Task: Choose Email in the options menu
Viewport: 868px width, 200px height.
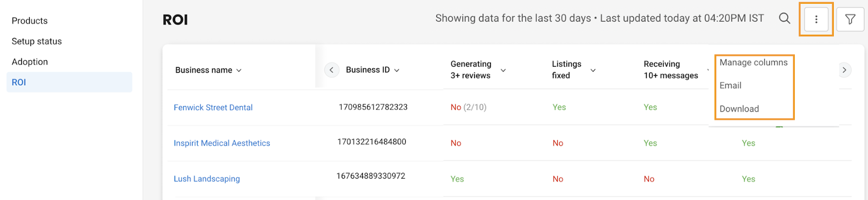Action: point(730,86)
